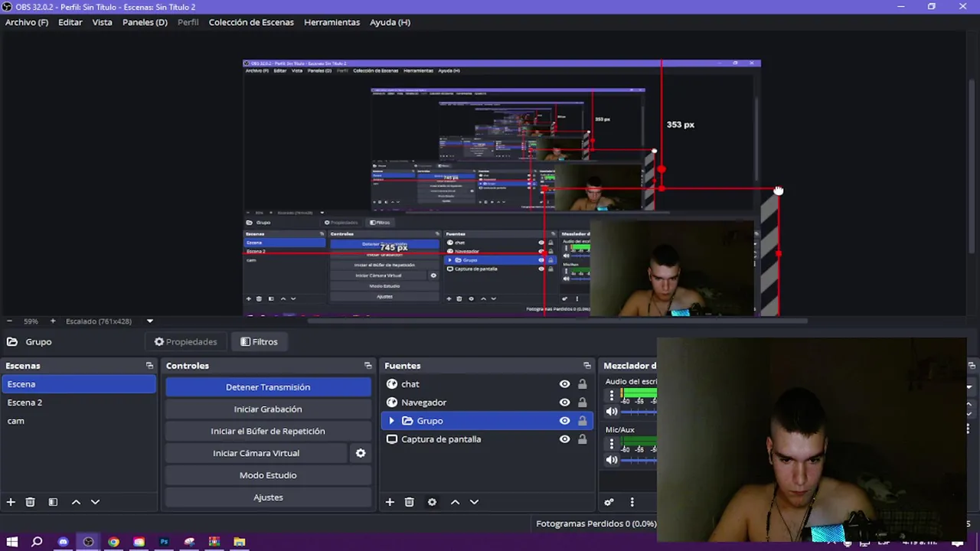Open advanced audio properties gears icon
The width and height of the screenshot is (980, 551).
coord(609,502)
